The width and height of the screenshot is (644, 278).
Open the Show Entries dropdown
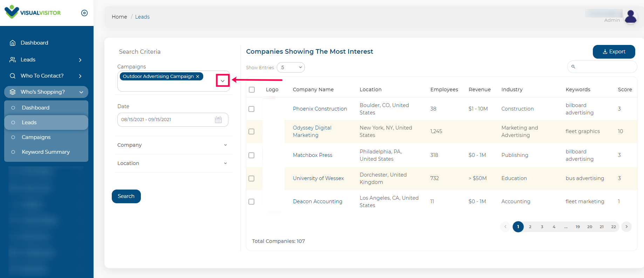[291, 67]
